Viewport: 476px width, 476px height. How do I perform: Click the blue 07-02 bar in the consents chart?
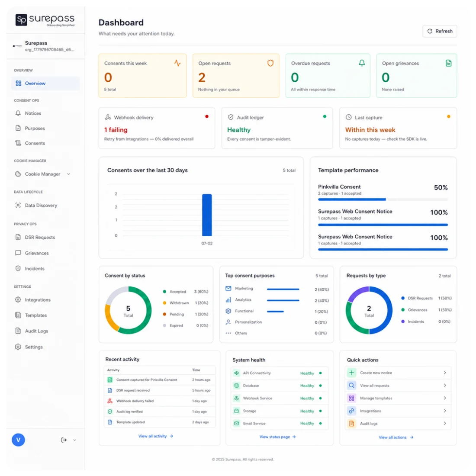pos(207,215)
